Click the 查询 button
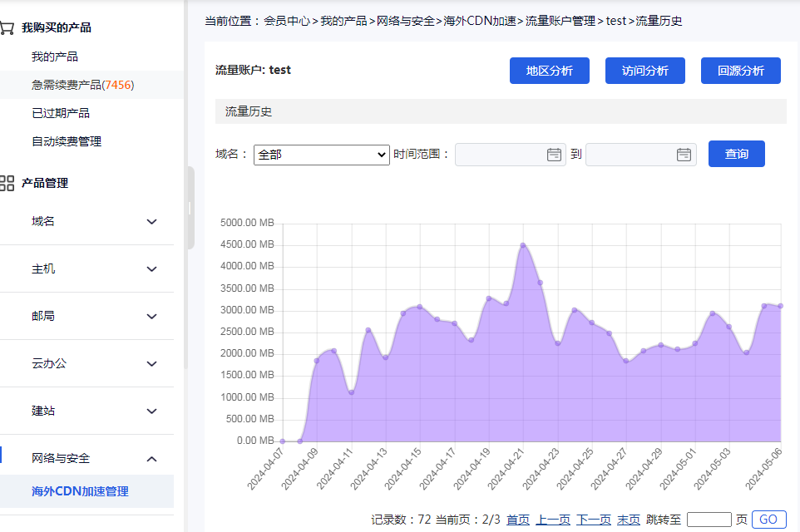The height and width of the screenshot is (532, 800). [736, 154]
